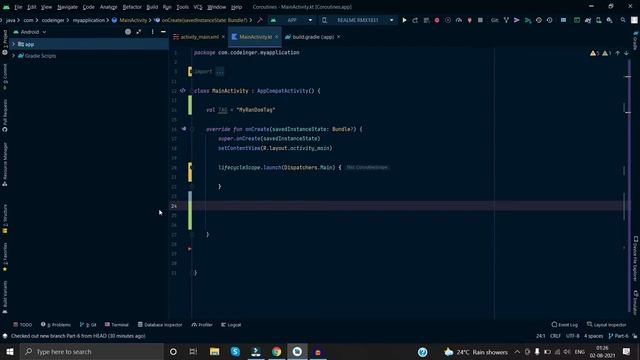The width and height of the screenshot is (640, 360).
Task: Click the MainActivity breadcrumb in navigation bar
Action: pyautogui.click(x=129, y=20)
